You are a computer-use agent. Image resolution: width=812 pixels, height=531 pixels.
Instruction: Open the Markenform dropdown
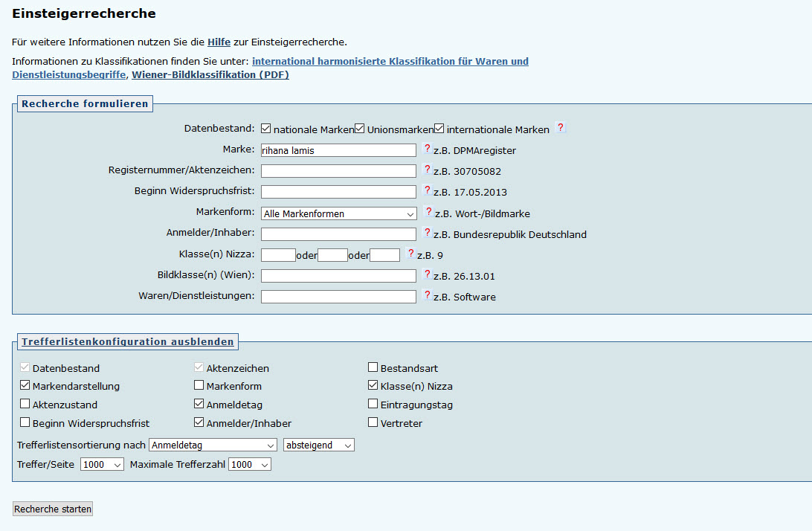(338, 213)
